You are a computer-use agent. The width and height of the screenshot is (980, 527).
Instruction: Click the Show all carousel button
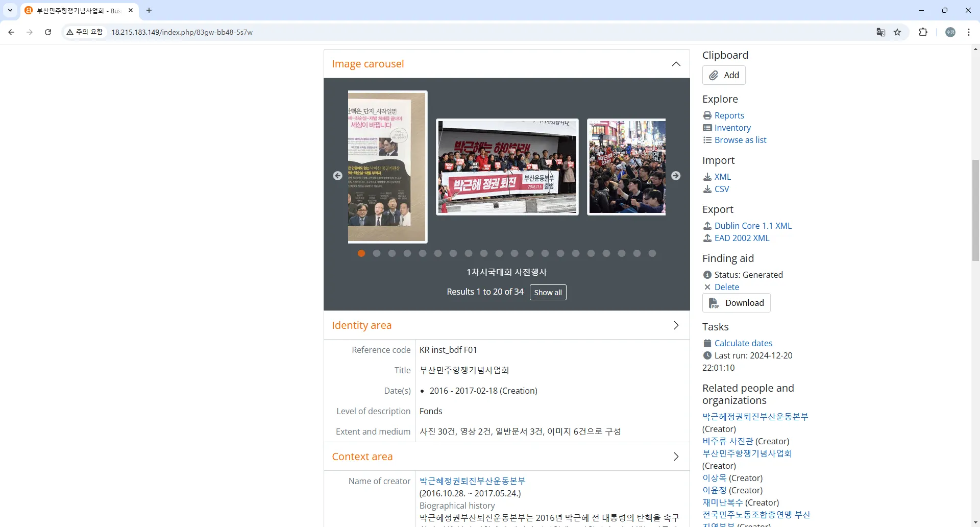point(548,293)
